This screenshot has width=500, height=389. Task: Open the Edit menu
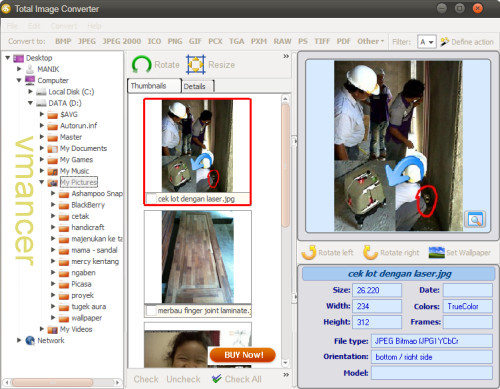click(34, 26)
